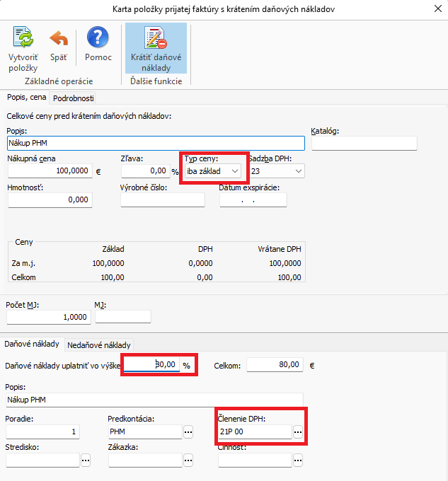Viewport: 448px width, 481px height.
Task: Click the Katalóg input field
Action: tap(364, 144)
